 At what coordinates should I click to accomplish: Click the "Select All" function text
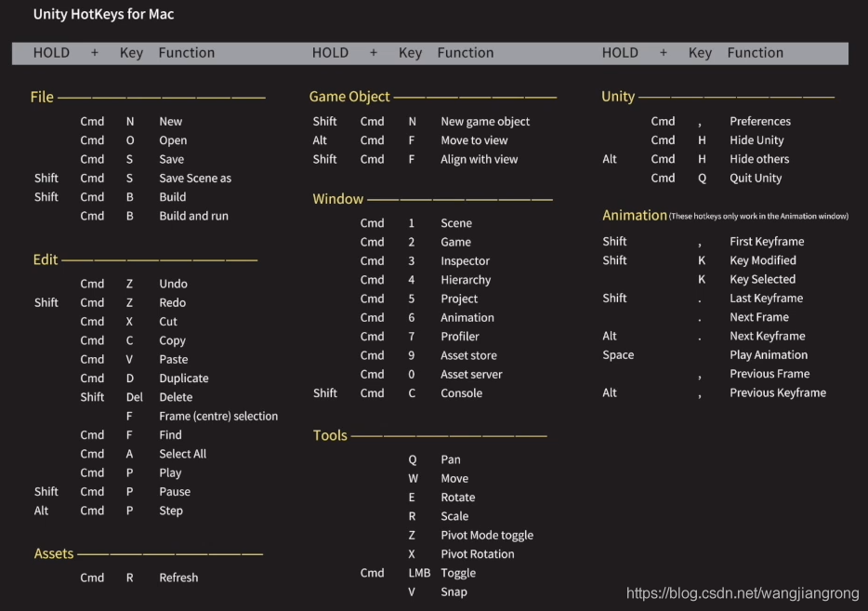tap(183, 454)
